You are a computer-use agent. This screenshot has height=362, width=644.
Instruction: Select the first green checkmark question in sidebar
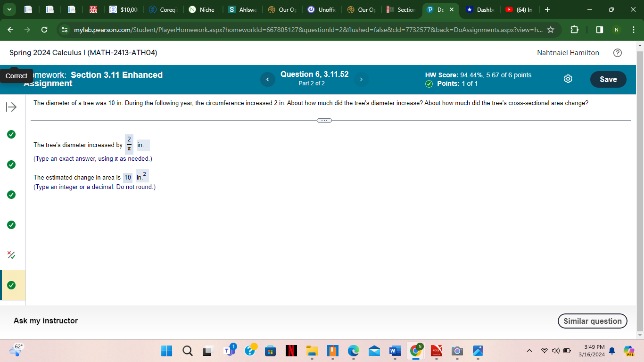pos(11,134)
